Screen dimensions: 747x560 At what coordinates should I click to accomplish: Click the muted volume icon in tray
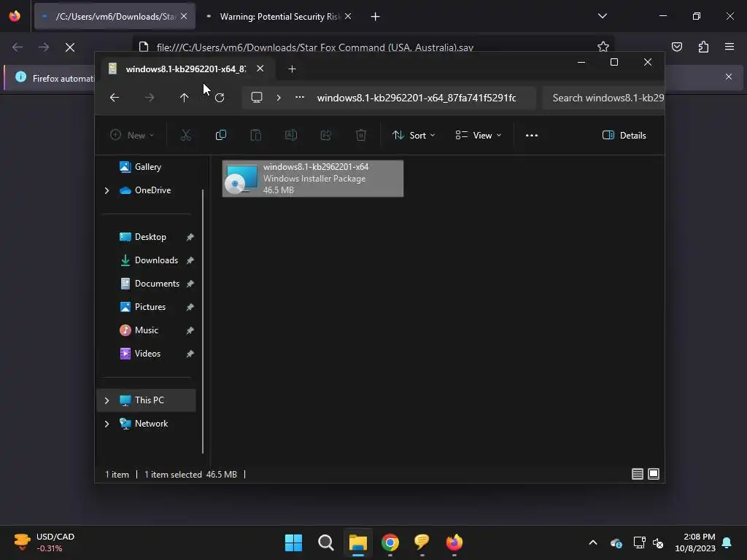(x=659, y=542)
